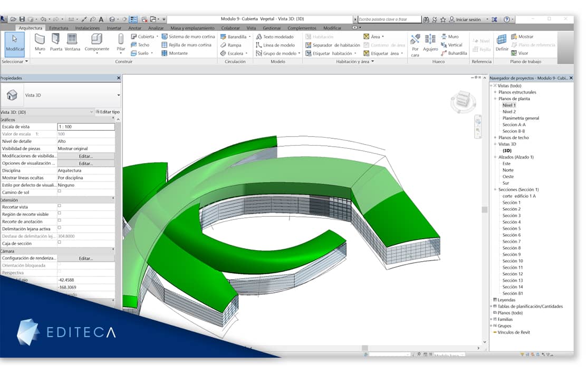Toggle the Recortar vista checkbox
The width and height of the screenshot is (588, 373).
[59, 206]
